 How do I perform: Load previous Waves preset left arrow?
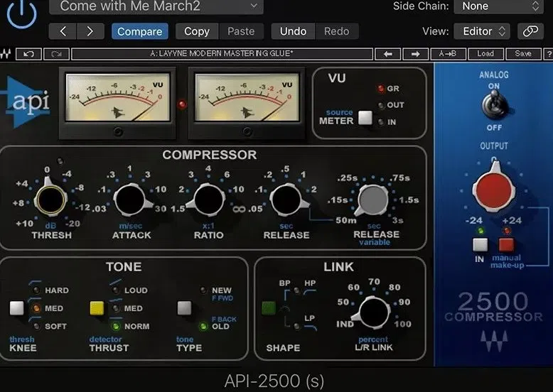[x=388, y=54]
